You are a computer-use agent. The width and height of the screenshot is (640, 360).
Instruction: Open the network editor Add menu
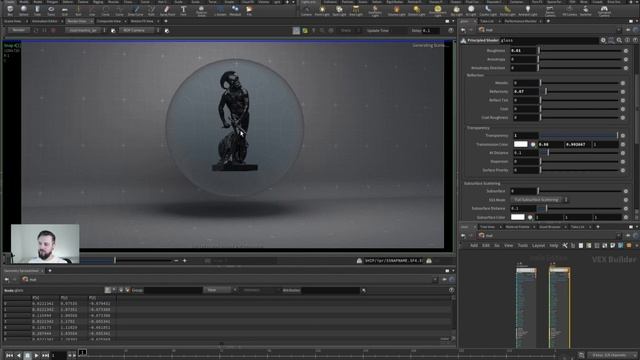click(473, 245)
